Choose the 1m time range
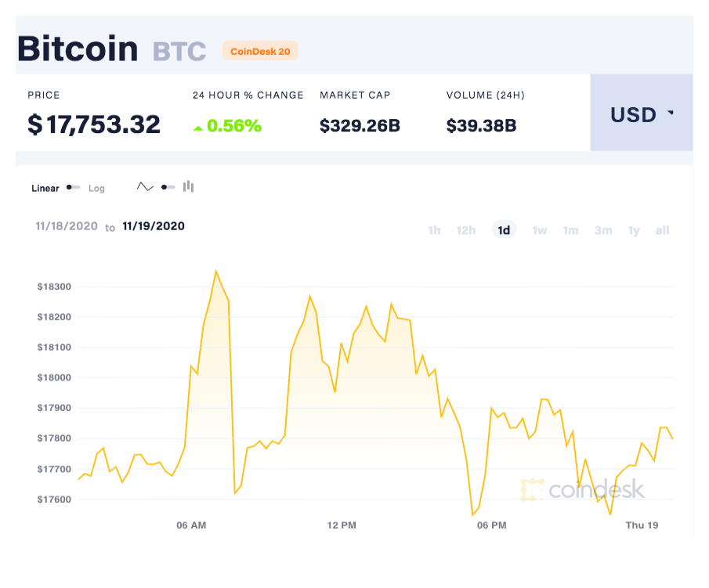709x588 pixels. 570,230
